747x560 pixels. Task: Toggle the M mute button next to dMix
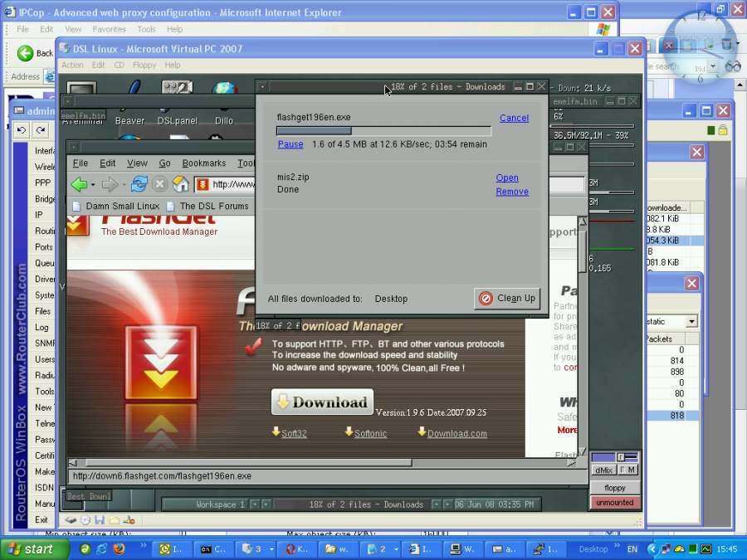pos(632,470)
